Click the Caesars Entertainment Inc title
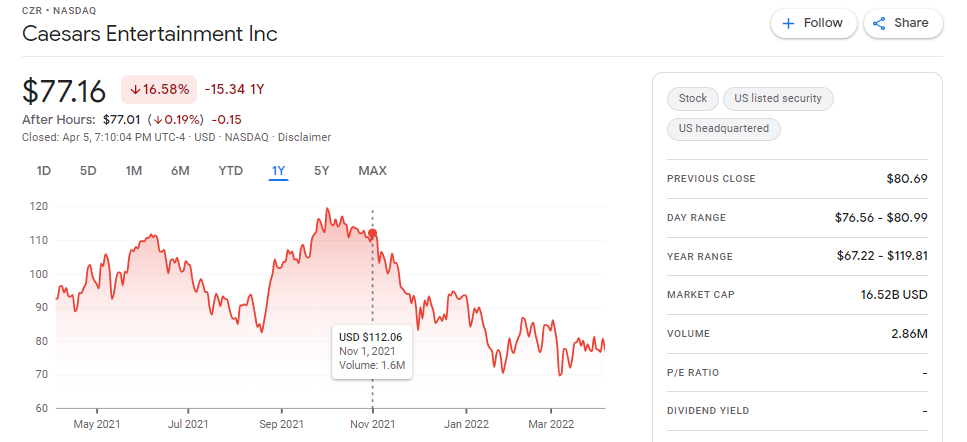 click(150, 33)
